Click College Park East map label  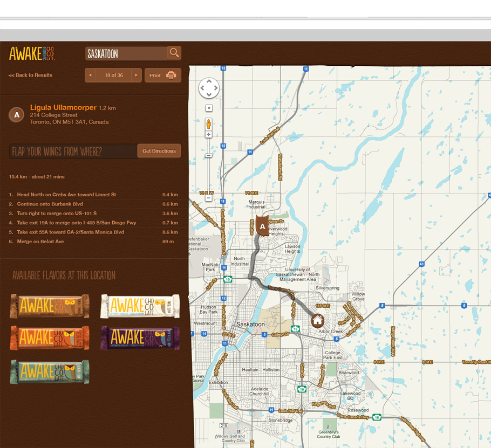coord(333,355)
